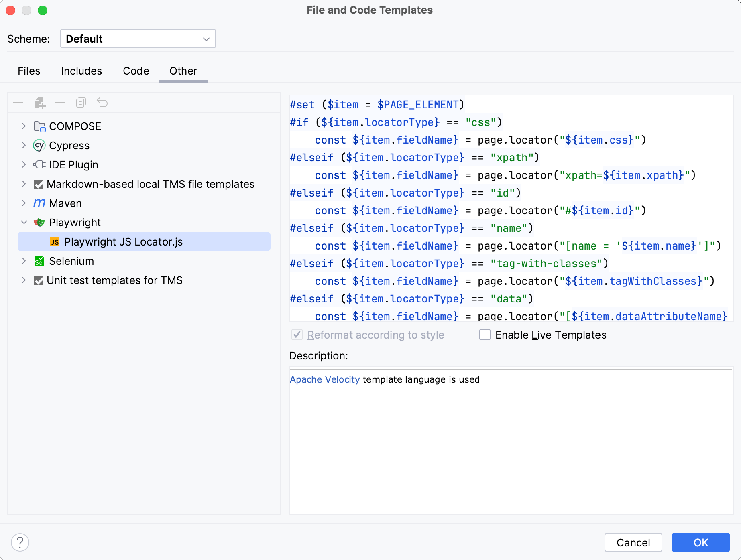Expand the IDE Plugin tree node
The height and width of the screenshot is (560, 741).
click(x=24, y=165)
